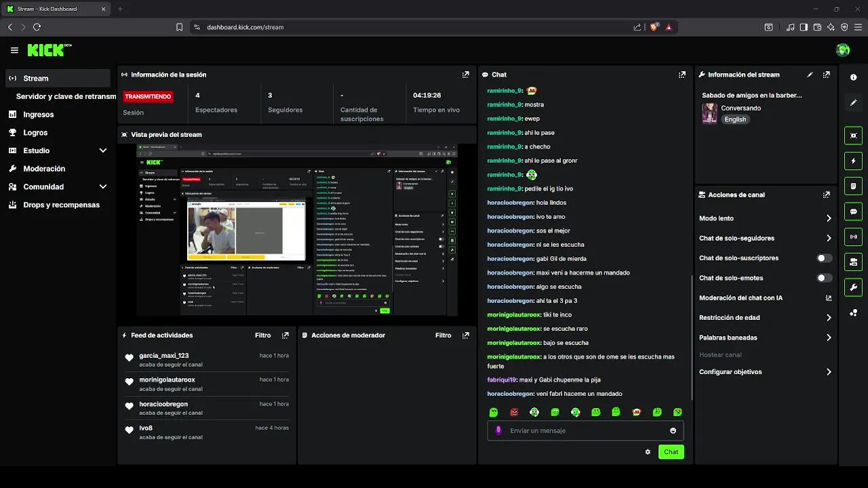Pop out the Acciones de canal panel
Screen dimensions: 868x488
tap(826, 195)
